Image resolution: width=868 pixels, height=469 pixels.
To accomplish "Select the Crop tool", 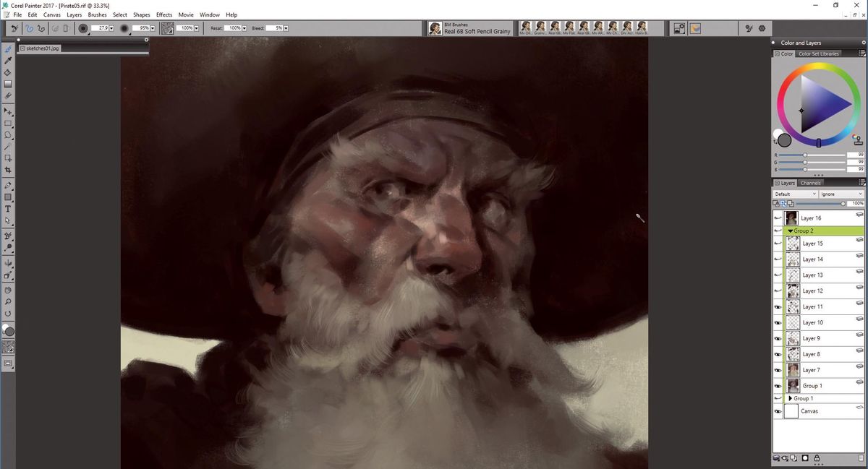I will (9, 170).
